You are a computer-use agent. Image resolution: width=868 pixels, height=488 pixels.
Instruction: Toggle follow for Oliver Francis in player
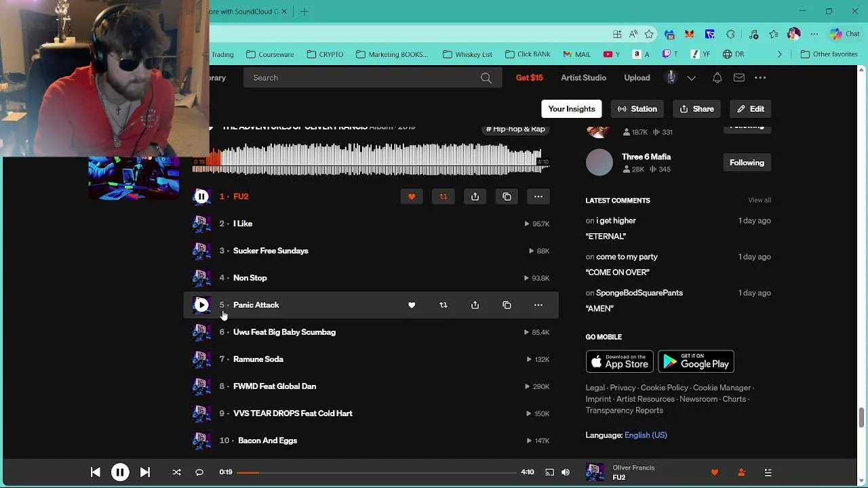[741, 472]
